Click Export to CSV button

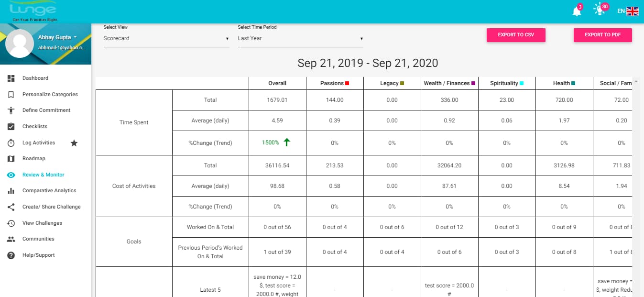[516, 35]
